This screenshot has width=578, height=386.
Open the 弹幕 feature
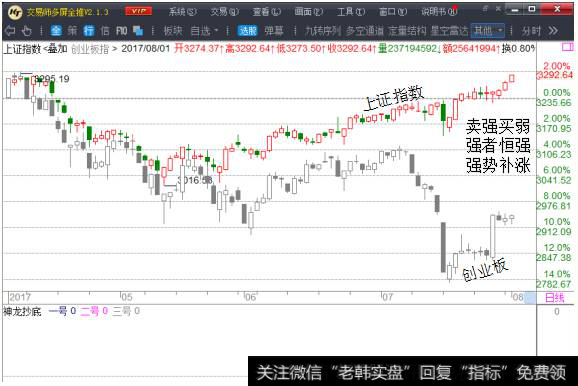tap(274, 31)
